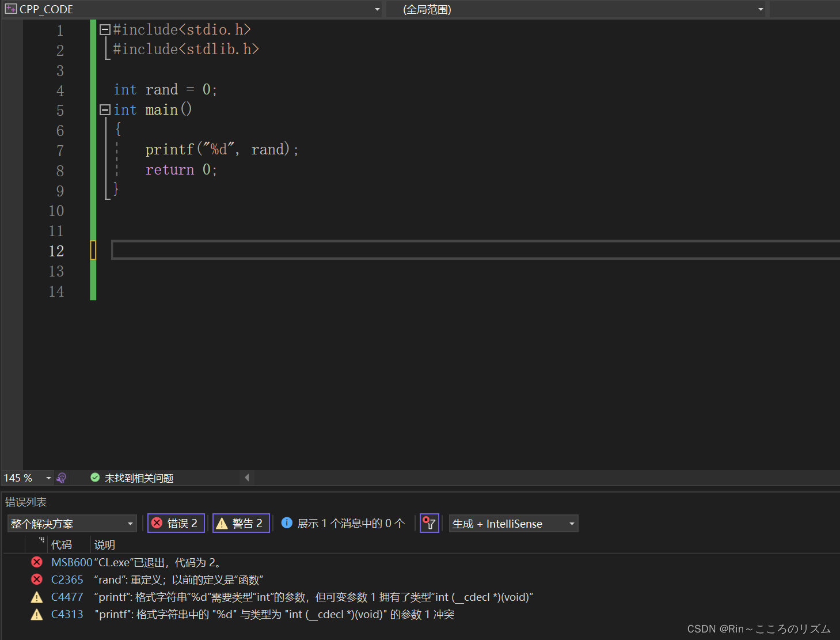Click the red error circle beside MSB600 row
This screenshot has width=840, height=640.
[x=36, y=562]
